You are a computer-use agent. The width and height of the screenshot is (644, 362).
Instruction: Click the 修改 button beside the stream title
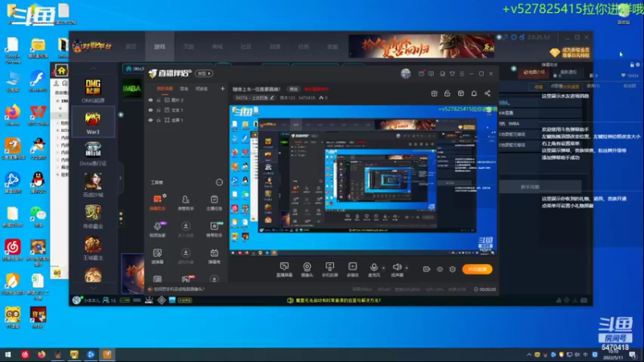[293, 89]
